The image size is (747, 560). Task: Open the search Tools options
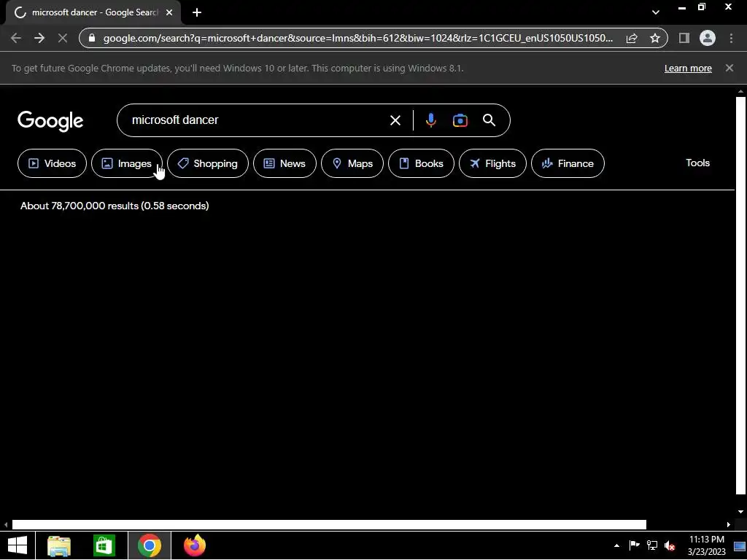click(x=697, y=163)
